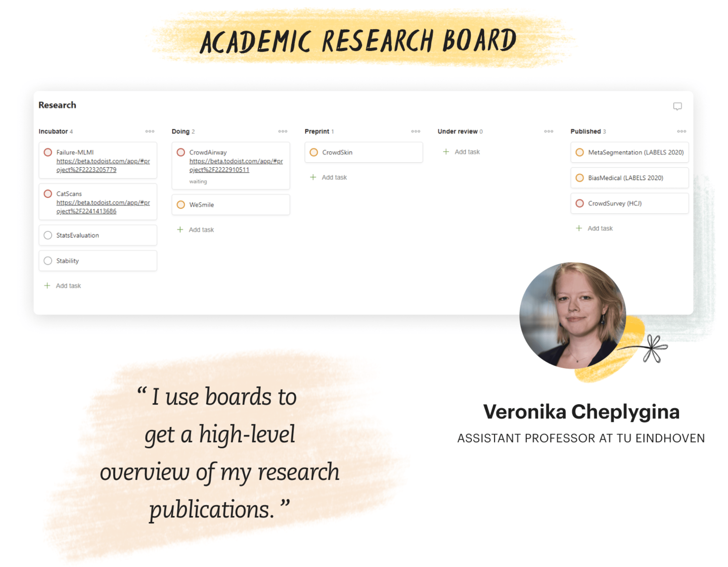The image size is (728, 567).
Task: Click Veronika Cheplygina's profile photo
Action: click(x=572, y=316)
